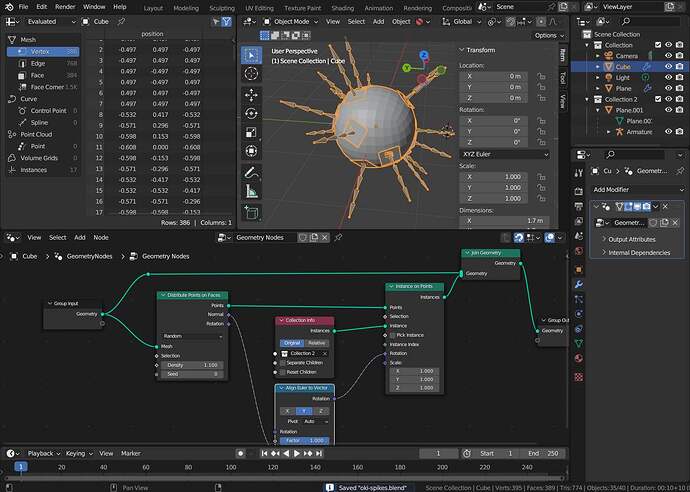Select the Add Cube tool

pyautogui.click(x=251, y=212)
